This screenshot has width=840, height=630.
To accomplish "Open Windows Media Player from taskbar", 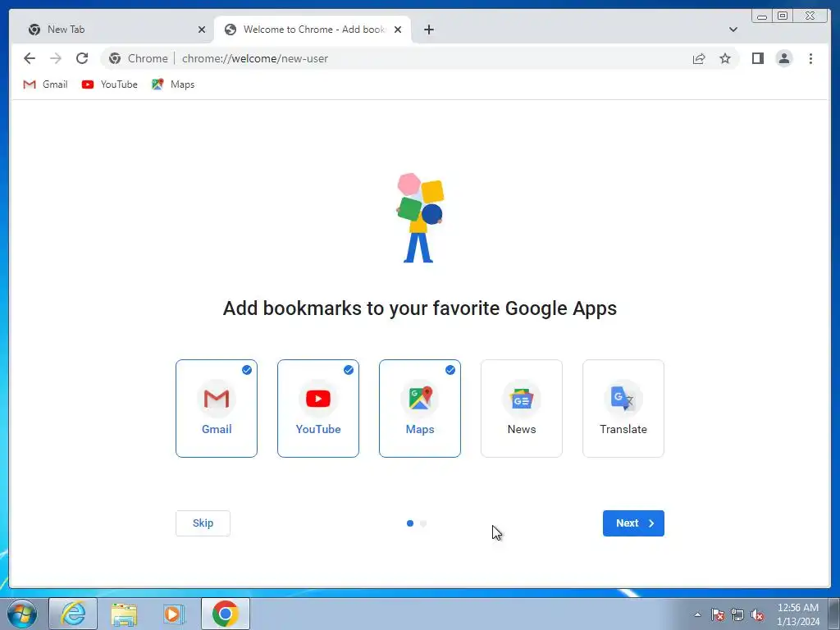I will point(174,614).
